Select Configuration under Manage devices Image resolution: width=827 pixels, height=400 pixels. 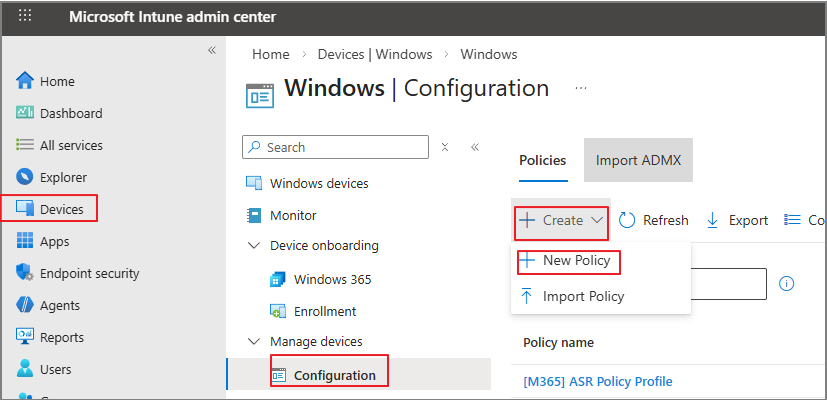point(335,375)
